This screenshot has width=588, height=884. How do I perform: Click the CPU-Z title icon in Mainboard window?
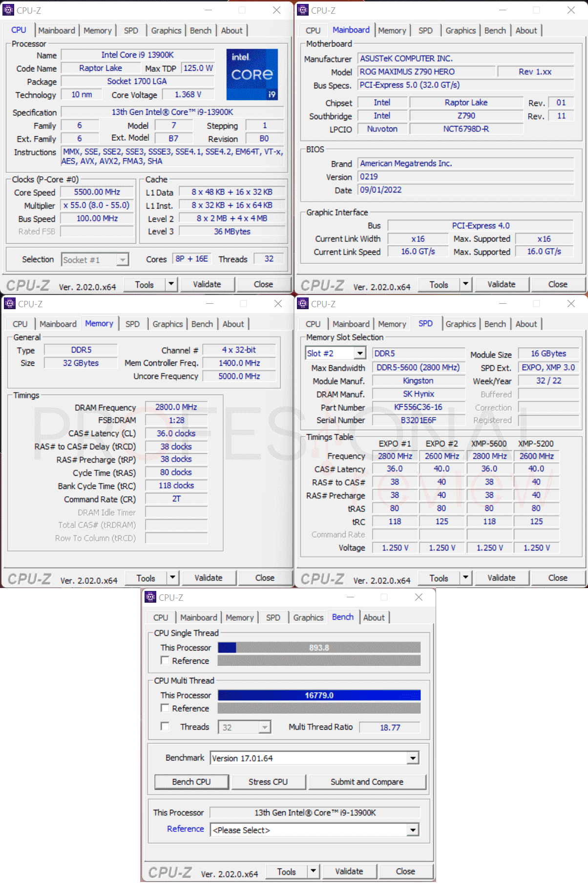pos(303,10)
